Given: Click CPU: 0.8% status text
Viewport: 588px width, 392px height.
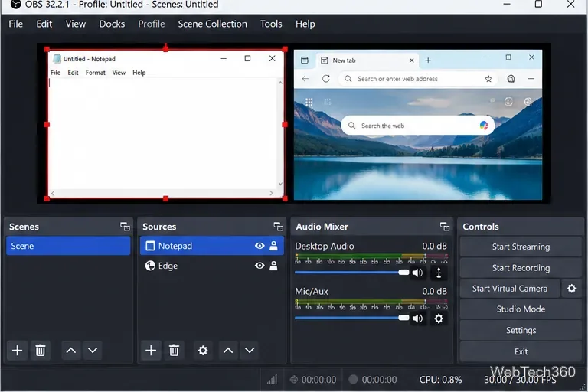Looking at the screenshot, I should click(x=441, y=380).
